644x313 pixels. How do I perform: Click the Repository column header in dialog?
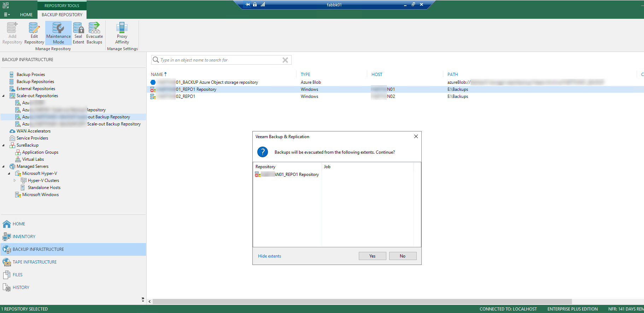265,167
